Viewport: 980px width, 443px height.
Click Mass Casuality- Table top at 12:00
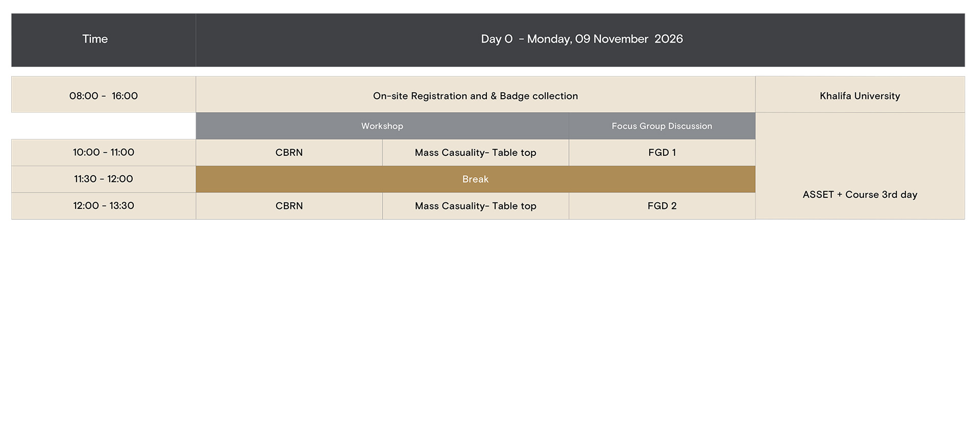click(475, 206)
